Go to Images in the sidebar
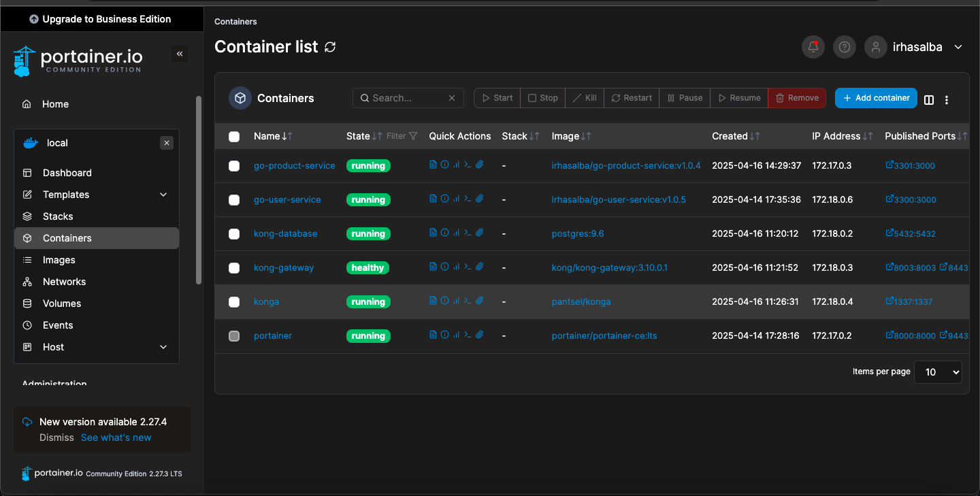Screen dimensions: 980x496 click(59, 260)
